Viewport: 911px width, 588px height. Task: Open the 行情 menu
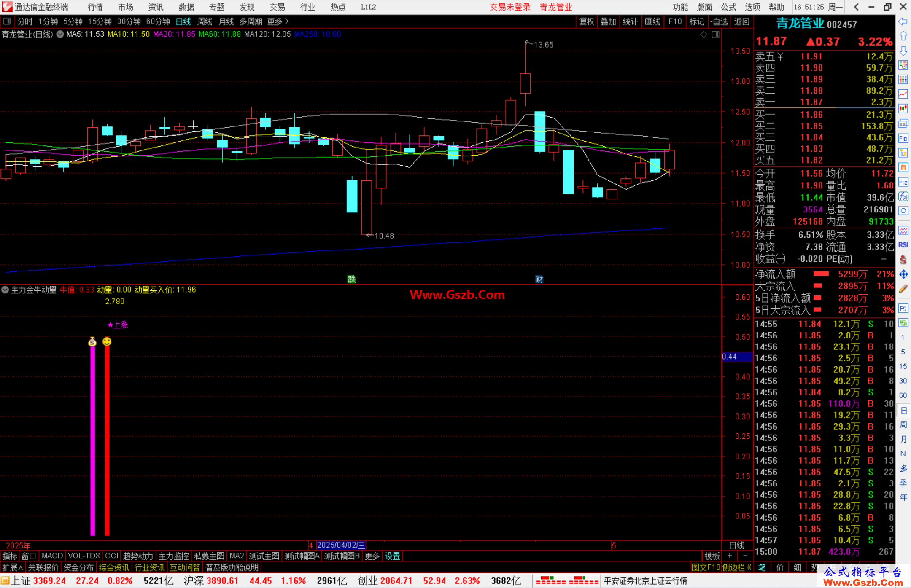coord(95,7)
